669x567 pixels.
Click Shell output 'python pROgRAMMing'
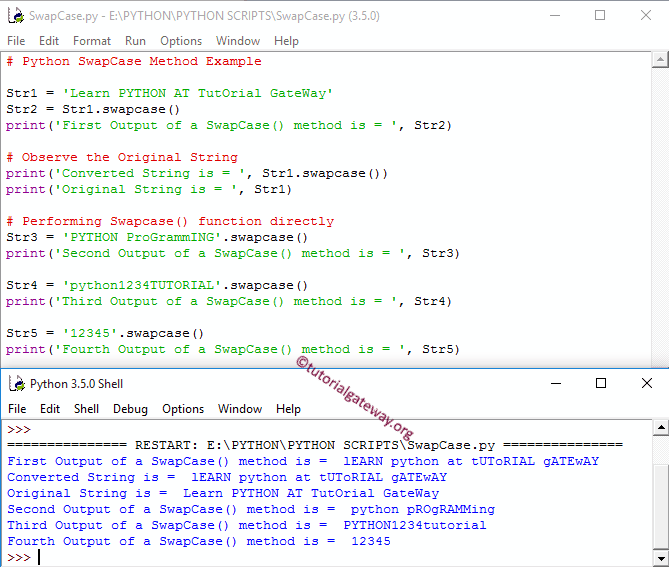[x=422, y=509]
